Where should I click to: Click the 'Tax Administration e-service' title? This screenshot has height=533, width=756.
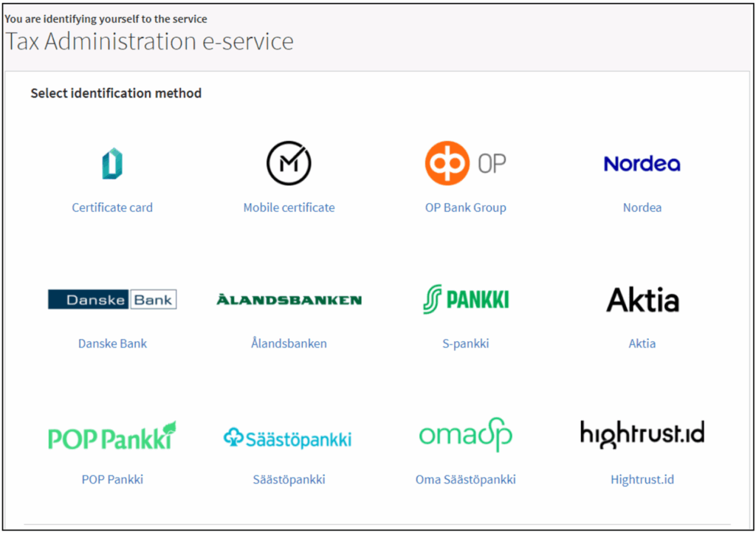pos(149,41)
